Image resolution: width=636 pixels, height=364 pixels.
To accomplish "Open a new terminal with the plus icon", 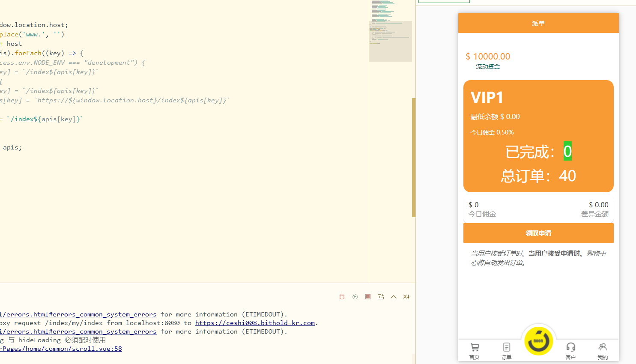I will coord(381,297).
